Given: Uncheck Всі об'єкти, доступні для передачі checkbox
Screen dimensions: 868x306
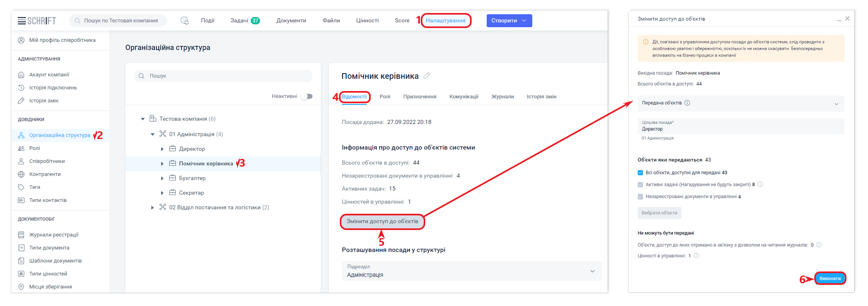Looking at the screenshot, I should [x=641, y=173].
